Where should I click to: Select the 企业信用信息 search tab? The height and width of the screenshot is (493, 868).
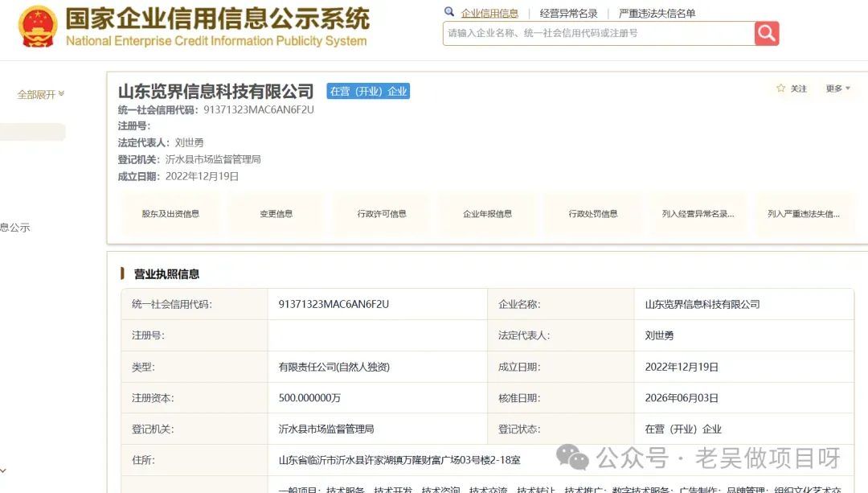pyautogui.click(x=489, y=14)
